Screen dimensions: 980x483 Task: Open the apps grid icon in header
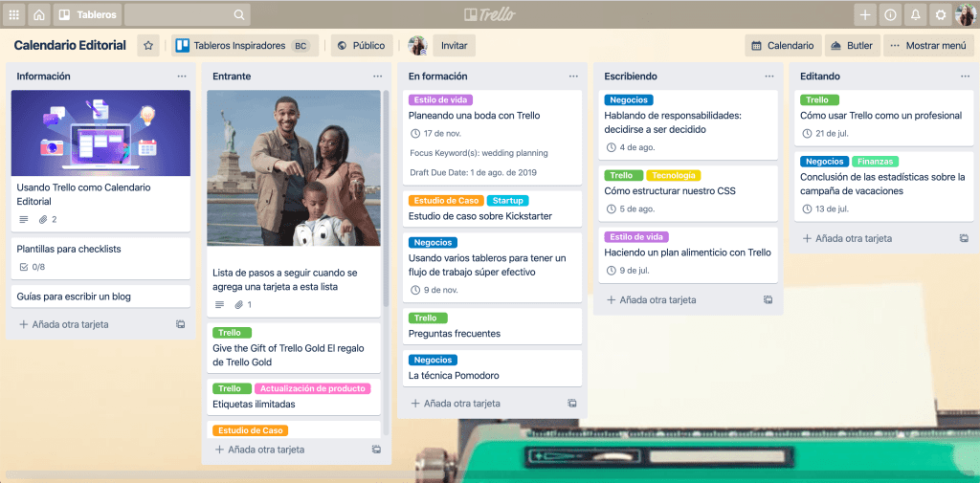point(14,14)
